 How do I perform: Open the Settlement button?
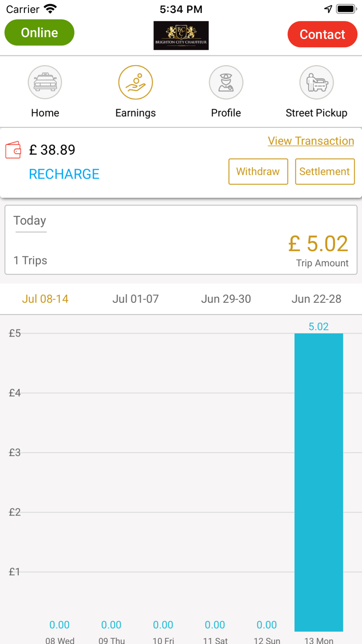(325, 171)
